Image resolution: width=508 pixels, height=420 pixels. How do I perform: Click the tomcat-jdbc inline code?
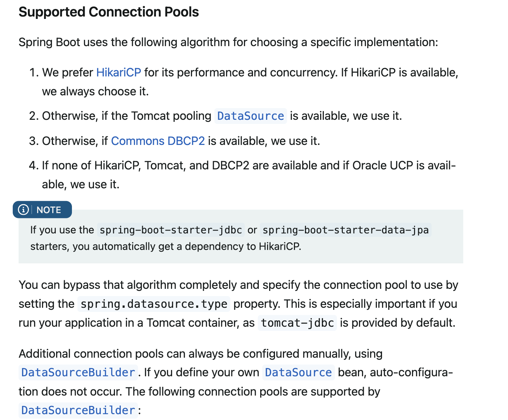pyautogui.click(x=297, y=323)
